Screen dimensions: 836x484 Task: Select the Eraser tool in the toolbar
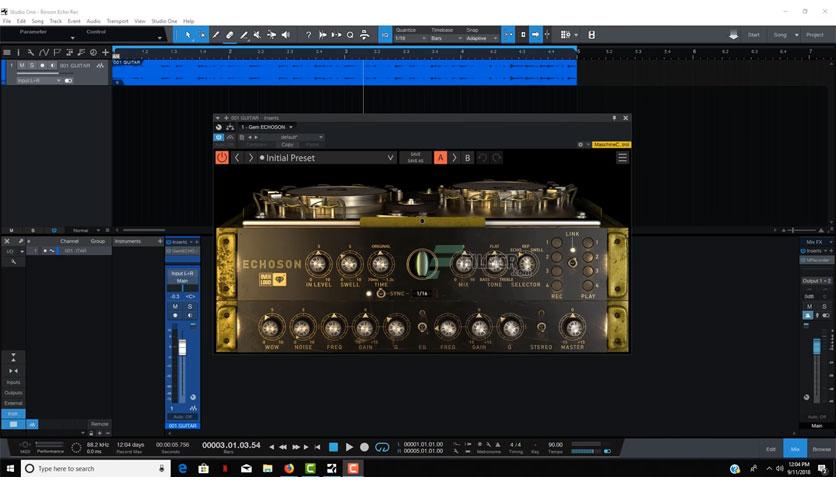[x=229, y=35]
